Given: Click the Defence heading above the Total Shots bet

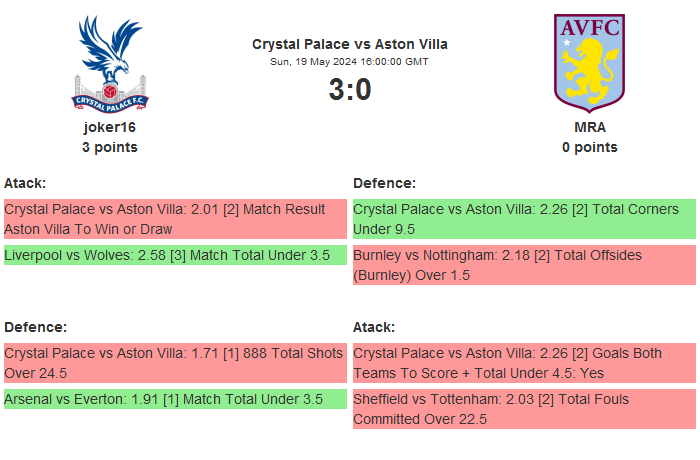Looking at the screenshot, I should point(35,327).
